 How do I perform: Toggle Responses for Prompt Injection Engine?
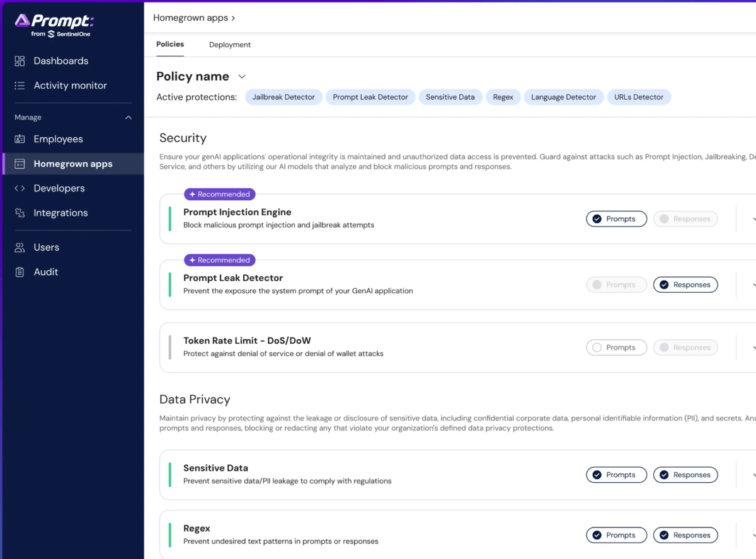685,219
